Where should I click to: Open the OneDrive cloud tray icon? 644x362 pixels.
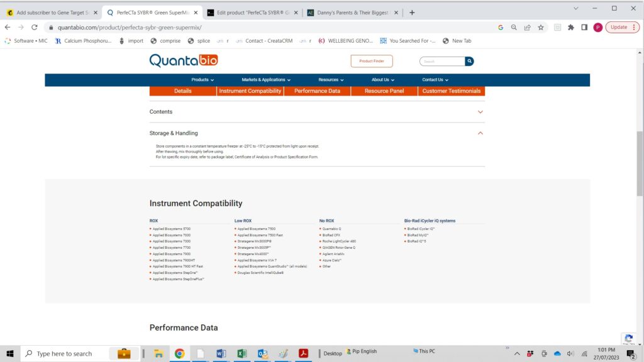557,354
